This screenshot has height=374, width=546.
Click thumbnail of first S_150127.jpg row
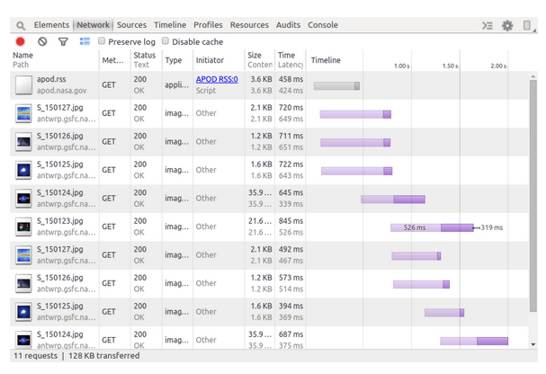(24, 114)
